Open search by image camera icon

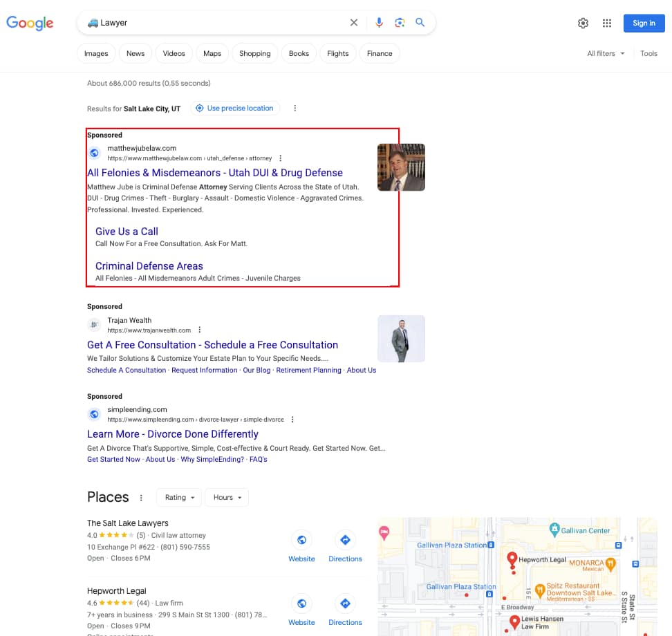click(400, 23)
